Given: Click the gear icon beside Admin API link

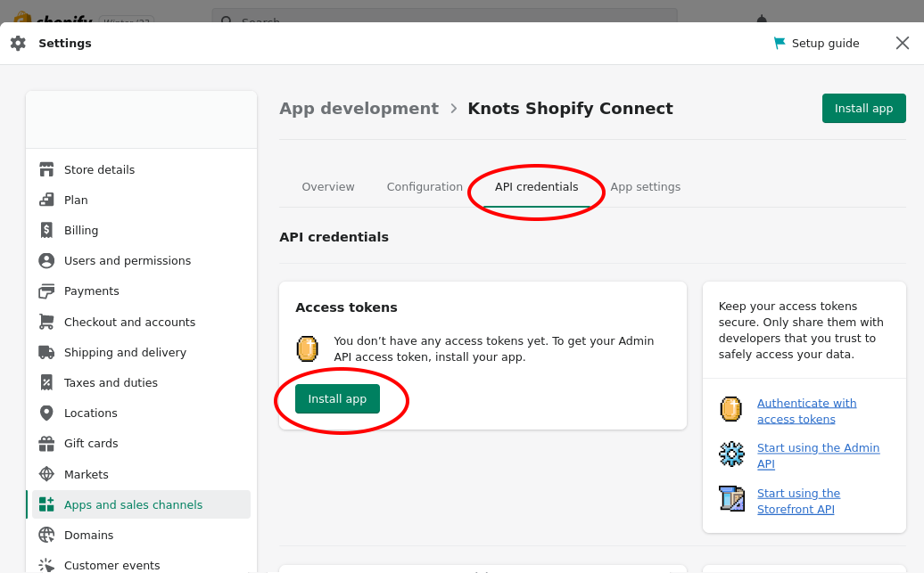Looking at the screenshot, I should point(731,454).
